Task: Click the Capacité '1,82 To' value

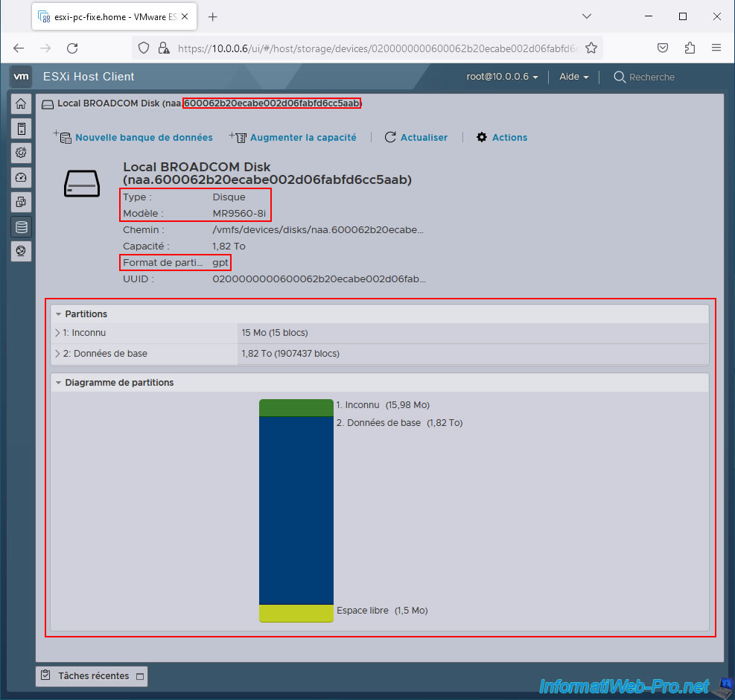Action: click(x=229, y=246)
